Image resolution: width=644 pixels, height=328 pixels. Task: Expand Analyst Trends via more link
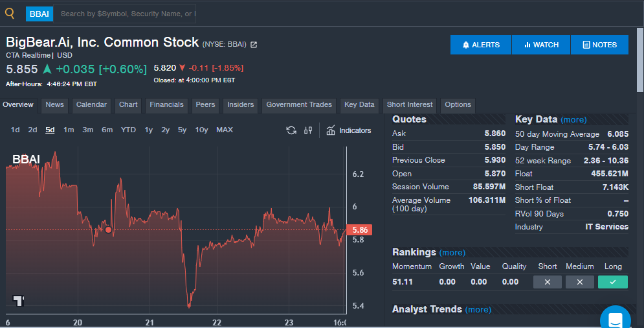(478, 310)
